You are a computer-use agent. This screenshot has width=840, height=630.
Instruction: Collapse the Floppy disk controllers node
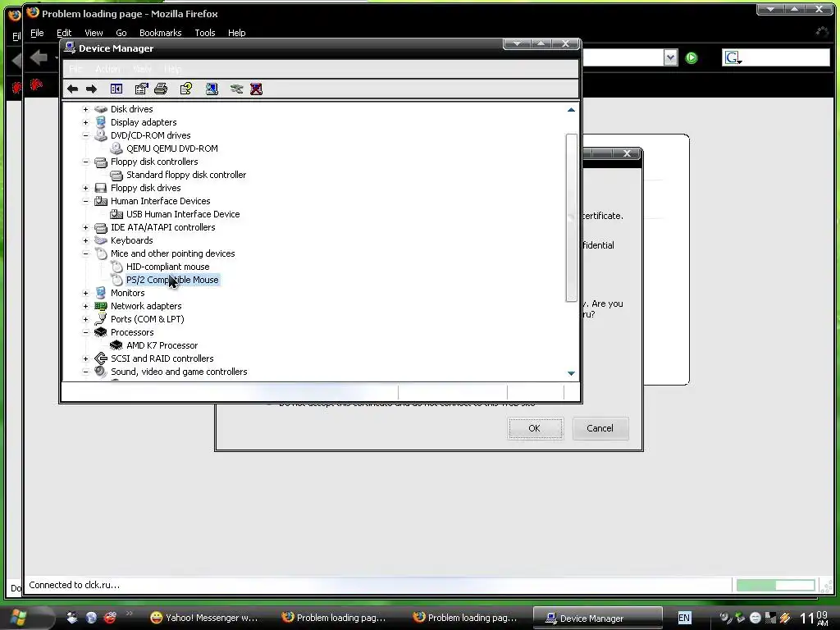(85, 162)
